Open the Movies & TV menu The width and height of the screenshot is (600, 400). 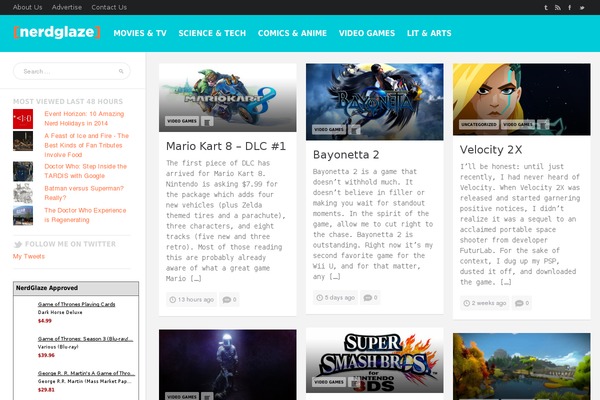click(x=140, y=33)
